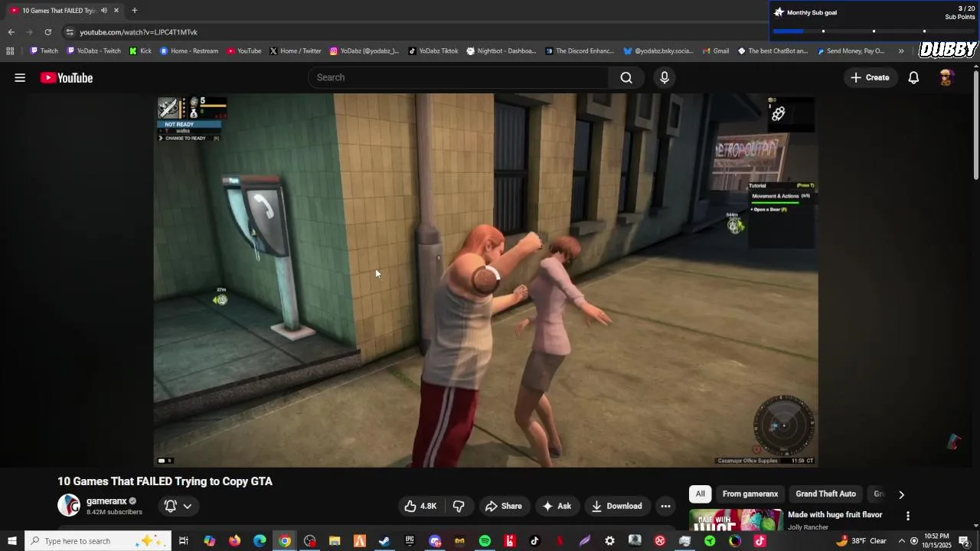The image size is (980, 551).
Task: Go to the YouTube home logo
Action: click(x=67, y=77)
